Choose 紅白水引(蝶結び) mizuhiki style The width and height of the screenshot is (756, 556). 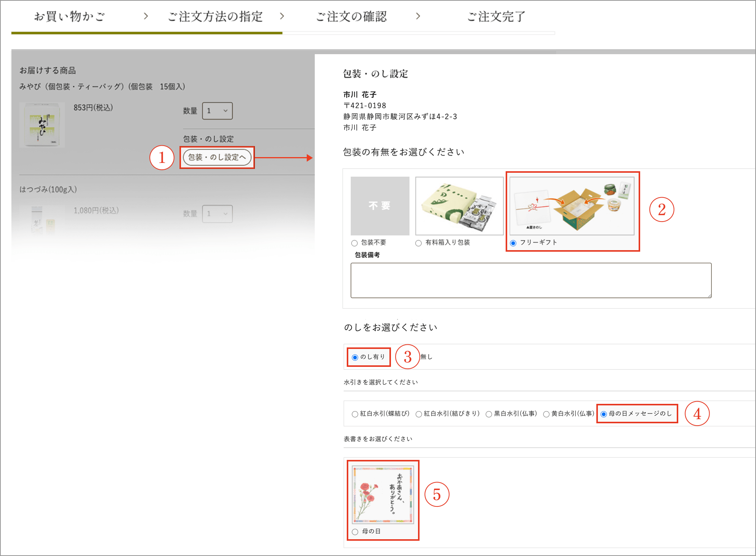coord(355,413)
